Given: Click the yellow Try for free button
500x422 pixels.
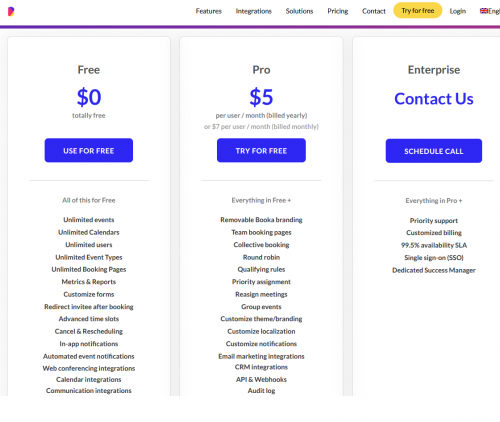Looking at the screenshot, I should click(x=418, y=11).
